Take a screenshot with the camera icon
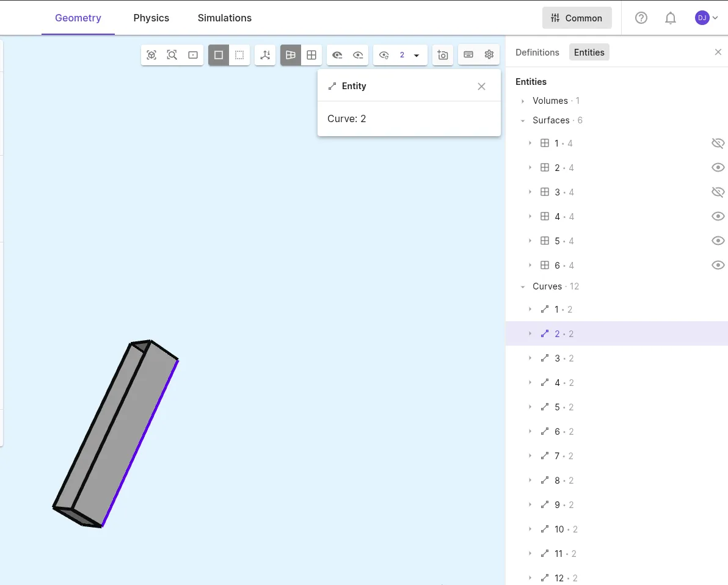 (443, 55)
